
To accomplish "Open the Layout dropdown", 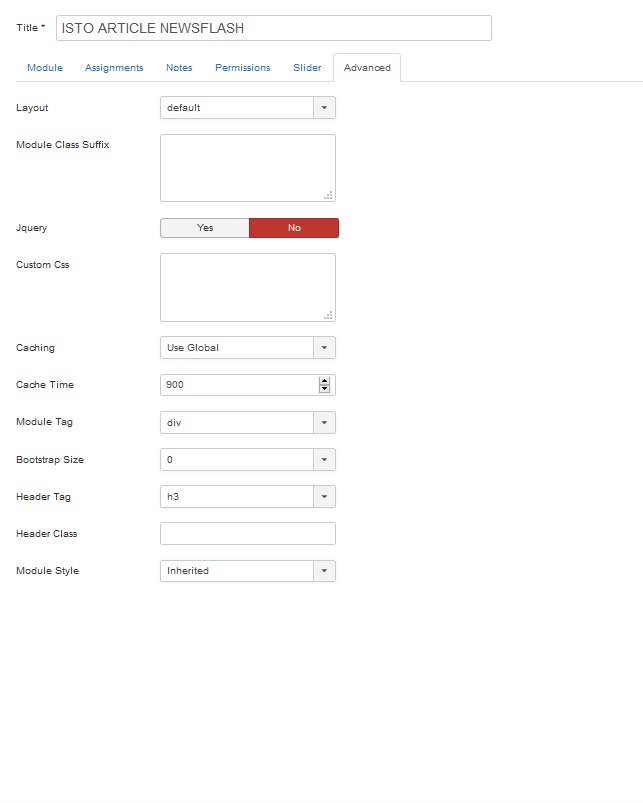I will click(248, 108).
